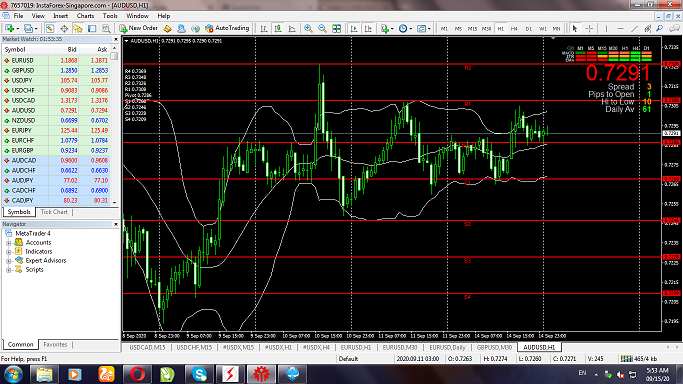This screenshot has height=384, width=683.
Task: Show the Terminal panel icon
Action: (x=92, y=28)
